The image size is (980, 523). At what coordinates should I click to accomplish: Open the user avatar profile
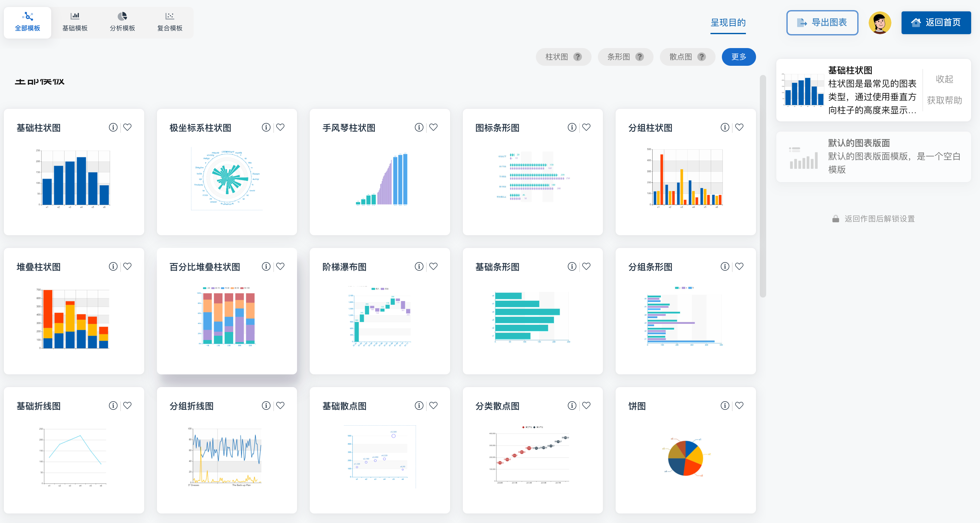(x=880, y=22)
